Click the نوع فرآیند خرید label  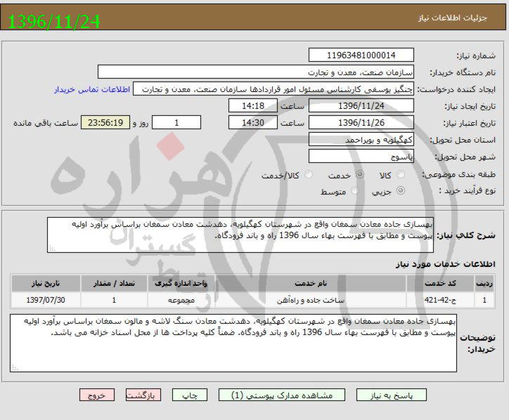click(x=467, y=191)
